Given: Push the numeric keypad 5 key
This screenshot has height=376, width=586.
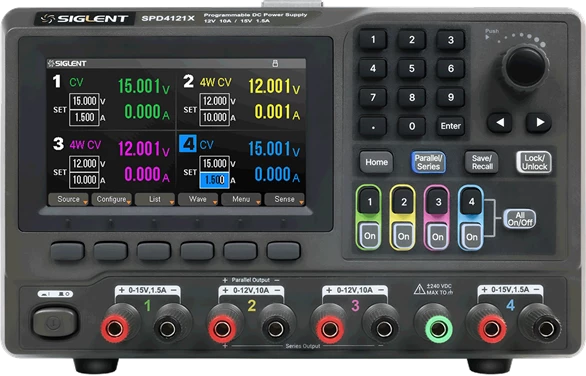Looking at the screenshot, I should point(412,68).
